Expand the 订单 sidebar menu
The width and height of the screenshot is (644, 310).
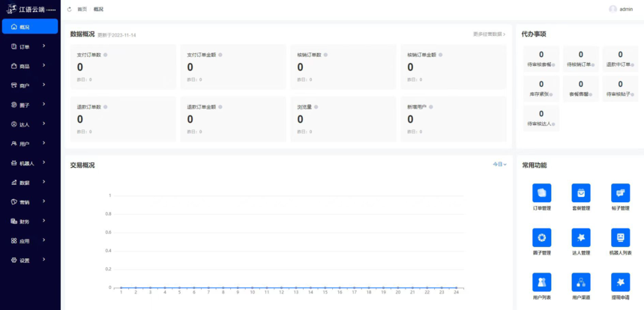(30, 46)
